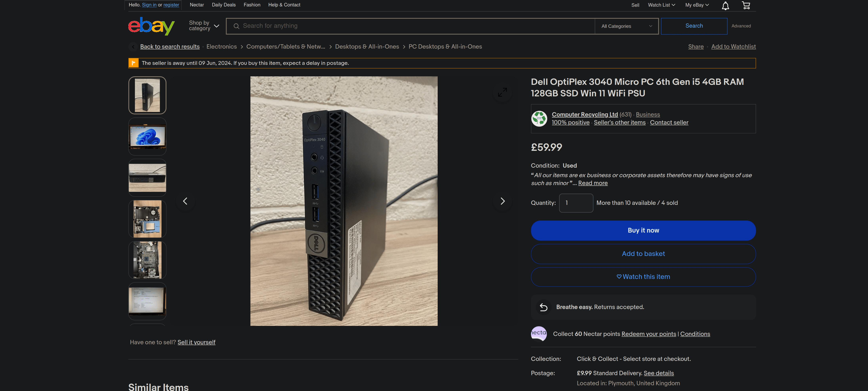Screen dimensions: 868x391
Task: Open Shop by category dropdown
Action: (x=204, y=26)
